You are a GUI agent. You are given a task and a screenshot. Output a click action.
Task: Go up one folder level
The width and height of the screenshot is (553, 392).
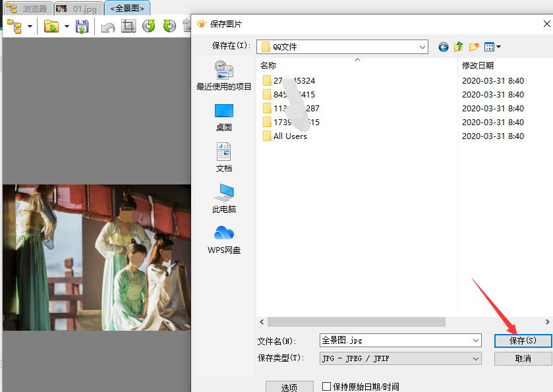click(x=458, y=47)
